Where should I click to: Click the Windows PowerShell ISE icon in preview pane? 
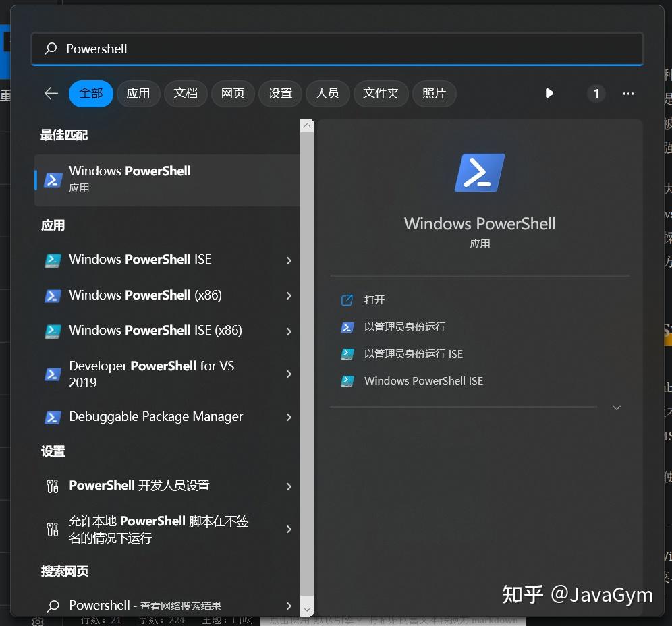click(x=347, y=381)
